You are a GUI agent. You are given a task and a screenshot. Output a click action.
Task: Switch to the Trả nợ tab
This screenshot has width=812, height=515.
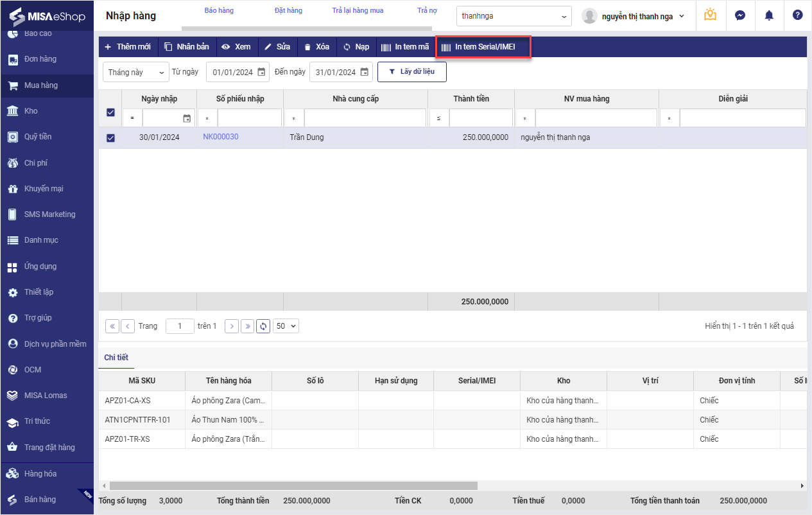[427, 11]
